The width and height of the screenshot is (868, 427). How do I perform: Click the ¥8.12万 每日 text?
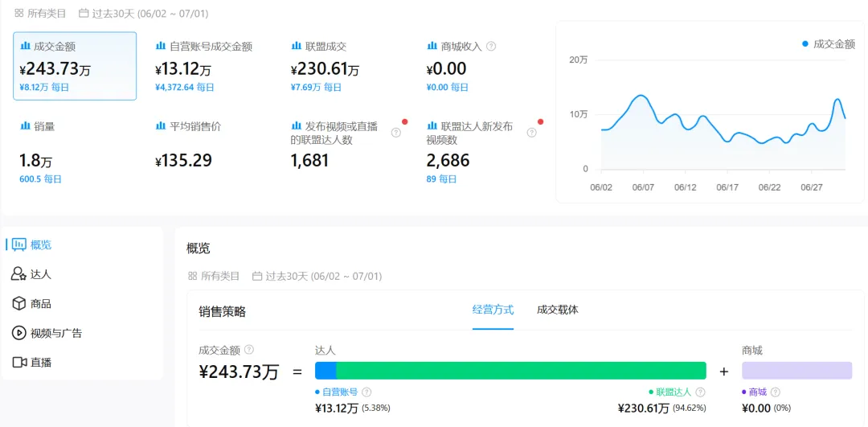point(44,88)
